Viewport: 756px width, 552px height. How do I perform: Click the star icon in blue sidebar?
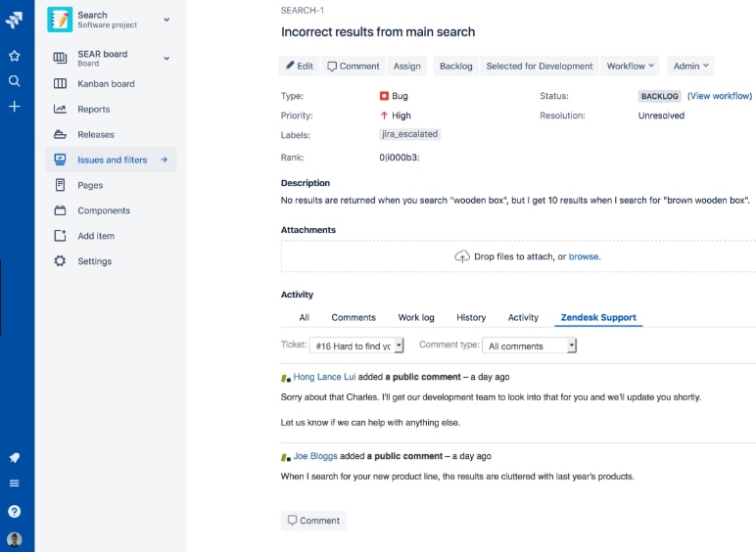[14, 56]
